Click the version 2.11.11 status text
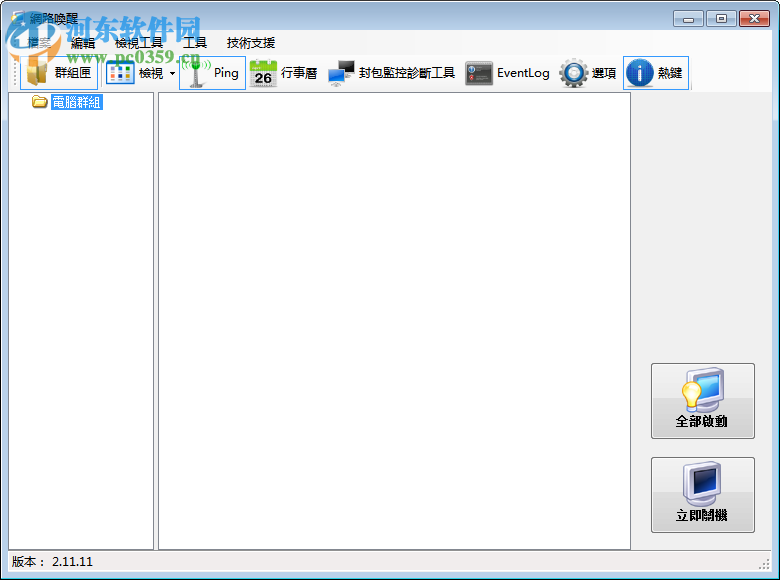The height and width of the screenshot is (580, 780). (x=52, y=562)
